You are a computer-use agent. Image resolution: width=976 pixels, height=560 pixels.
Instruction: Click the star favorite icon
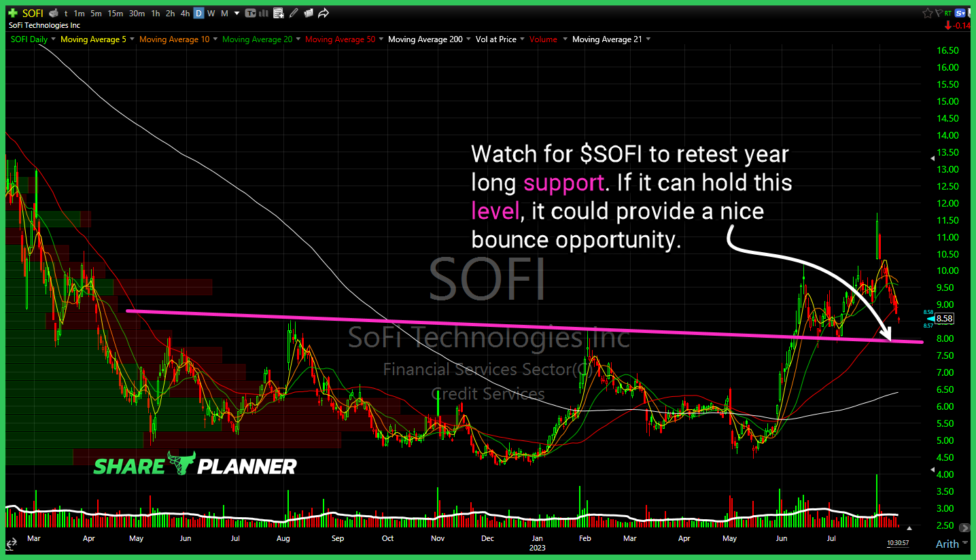point(927,13)
